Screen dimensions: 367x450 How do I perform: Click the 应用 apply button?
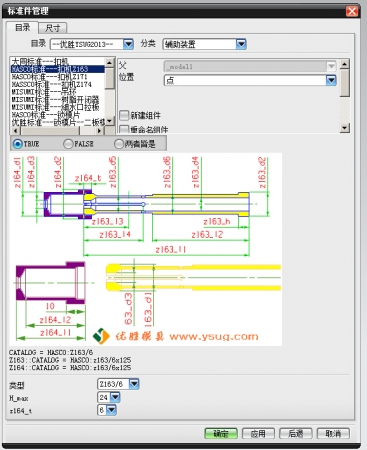258,433
